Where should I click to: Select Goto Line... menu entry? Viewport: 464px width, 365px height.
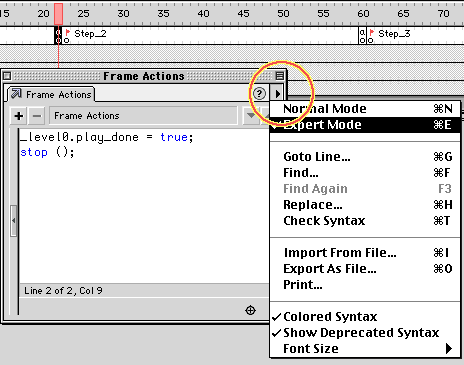(x=365, y=157)
